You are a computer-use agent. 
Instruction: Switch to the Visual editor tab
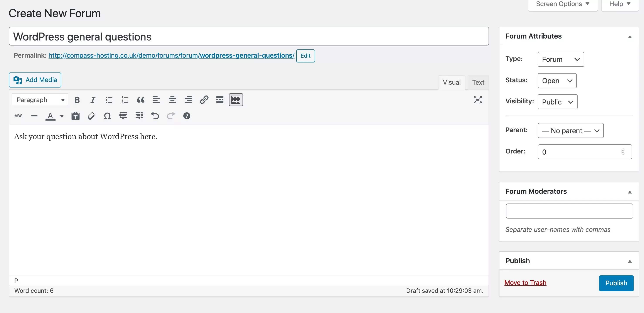click(452, 82)
